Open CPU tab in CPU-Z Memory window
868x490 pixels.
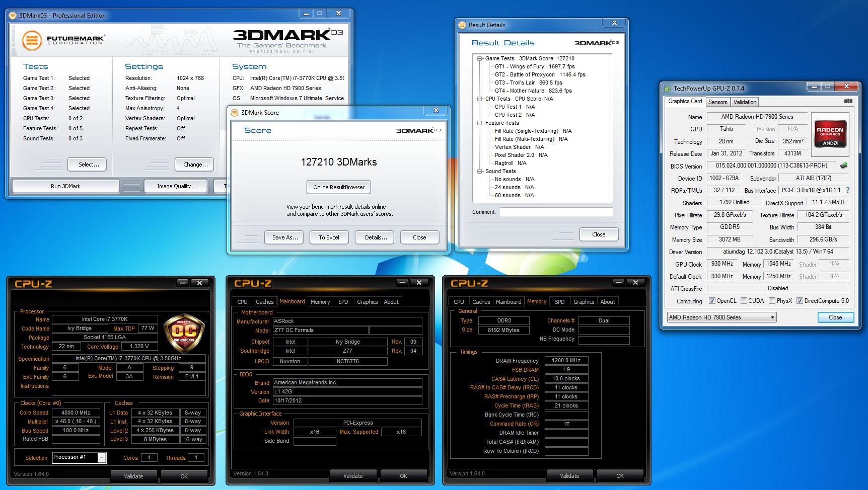(x=459, y=302)
